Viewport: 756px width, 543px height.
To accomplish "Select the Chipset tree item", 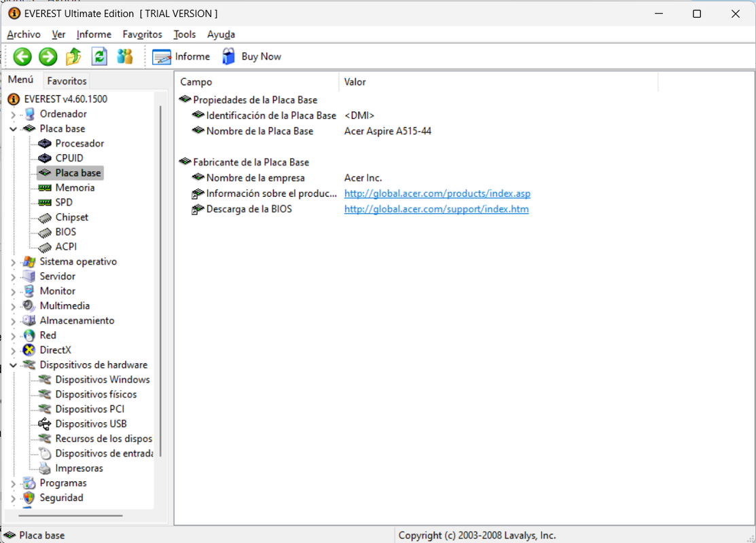I will [71, 217].
